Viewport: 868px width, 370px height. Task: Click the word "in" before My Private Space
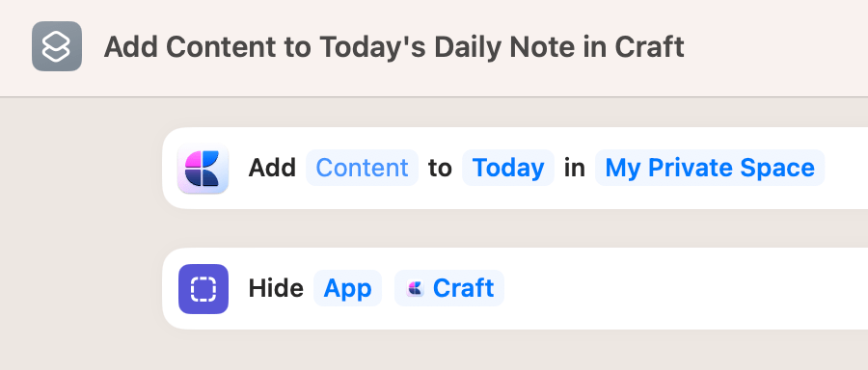click(x=575, y=168)
